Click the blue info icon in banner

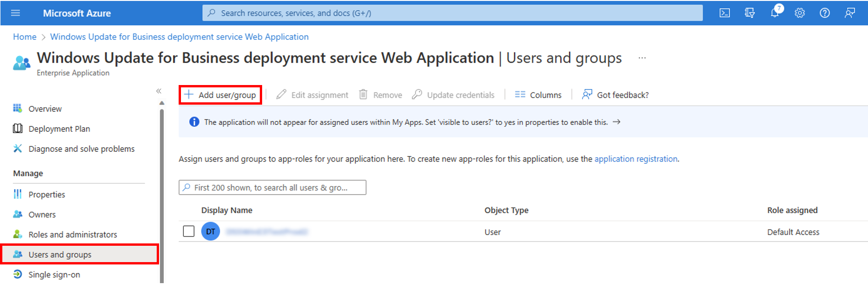tap(194, 122)
